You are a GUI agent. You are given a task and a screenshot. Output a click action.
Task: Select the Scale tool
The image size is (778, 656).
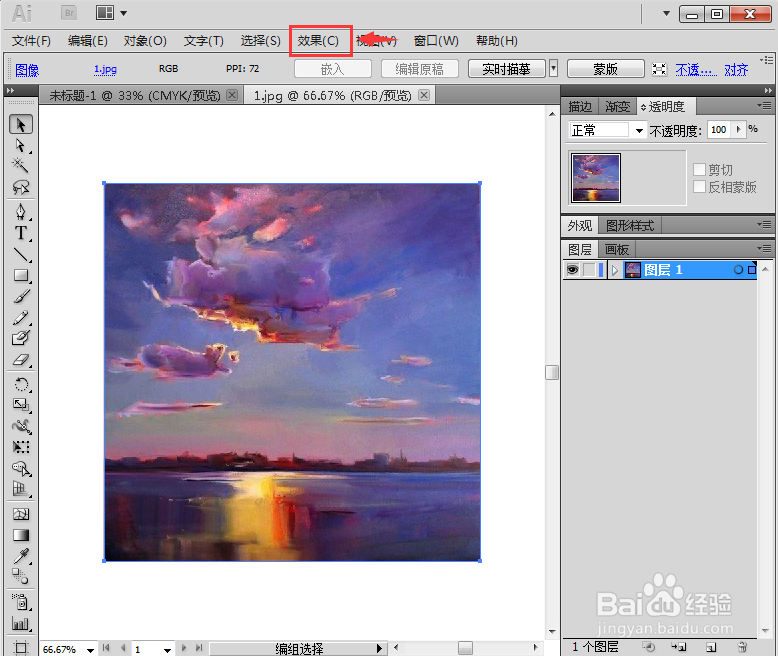click(21, 405)
